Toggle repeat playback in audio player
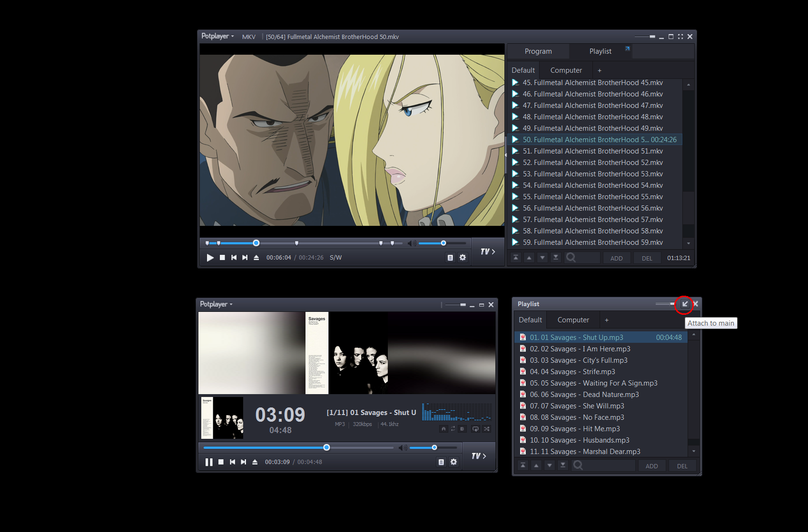Screen dimensions: 808x532 point(475,429)
